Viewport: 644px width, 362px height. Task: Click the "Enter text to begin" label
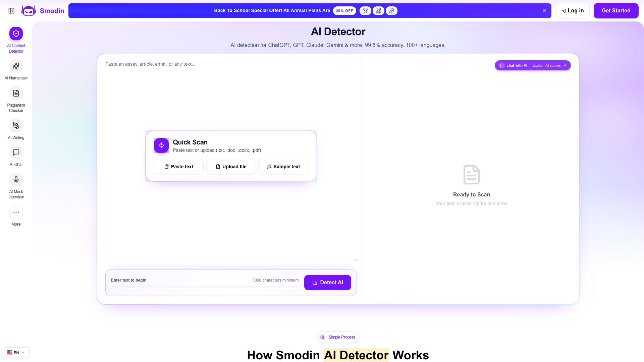[x=129, y=280]
